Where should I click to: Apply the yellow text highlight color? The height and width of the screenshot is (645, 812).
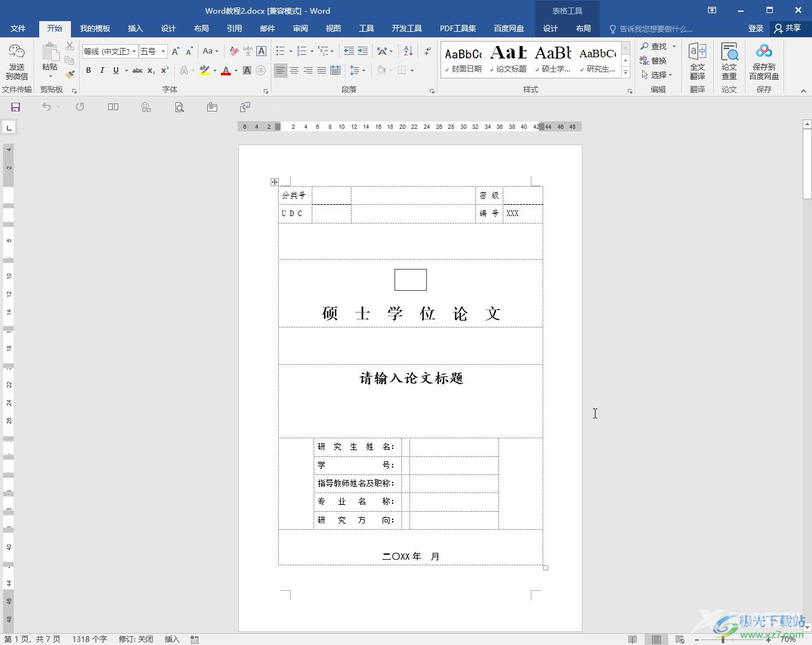coord(204,70)
